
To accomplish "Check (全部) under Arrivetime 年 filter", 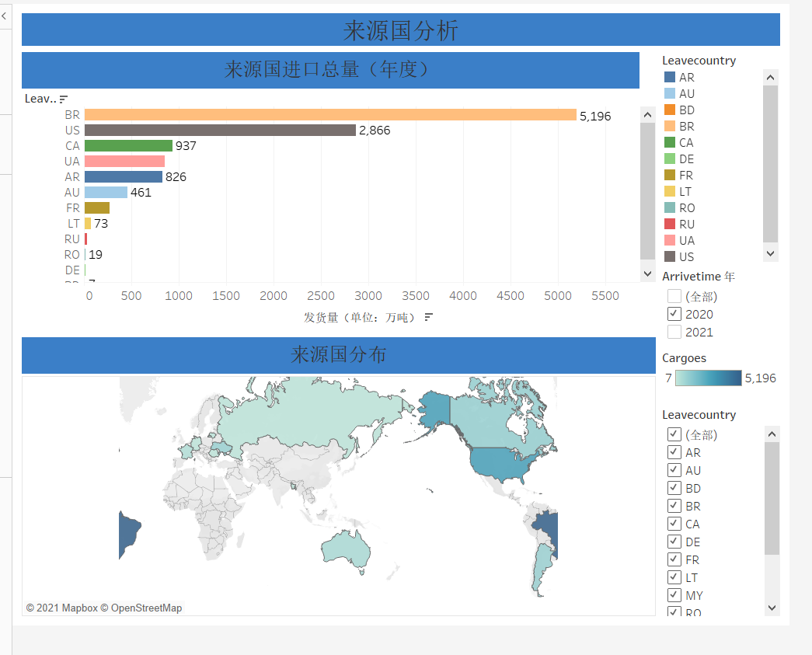I will [674, 296].
